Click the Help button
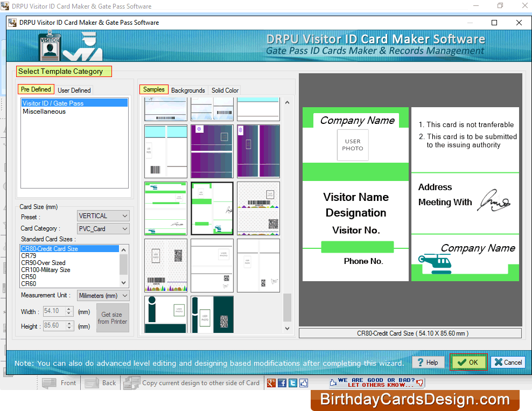 (428, 362)
